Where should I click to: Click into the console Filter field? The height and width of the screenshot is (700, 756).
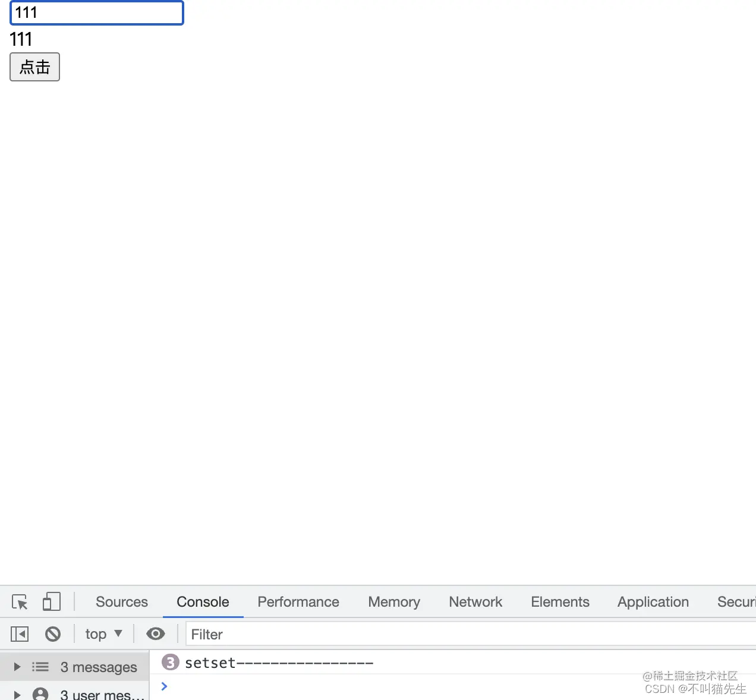coord(470,634)
